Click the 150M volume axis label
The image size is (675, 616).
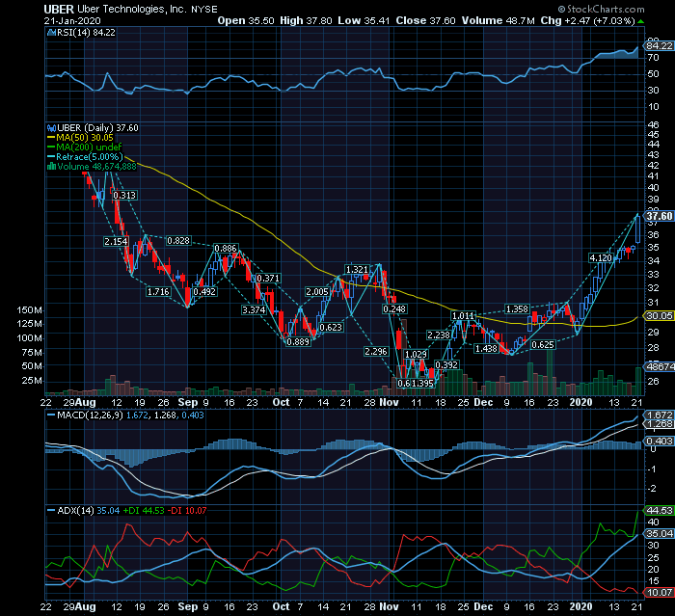[x=29, y=310]
